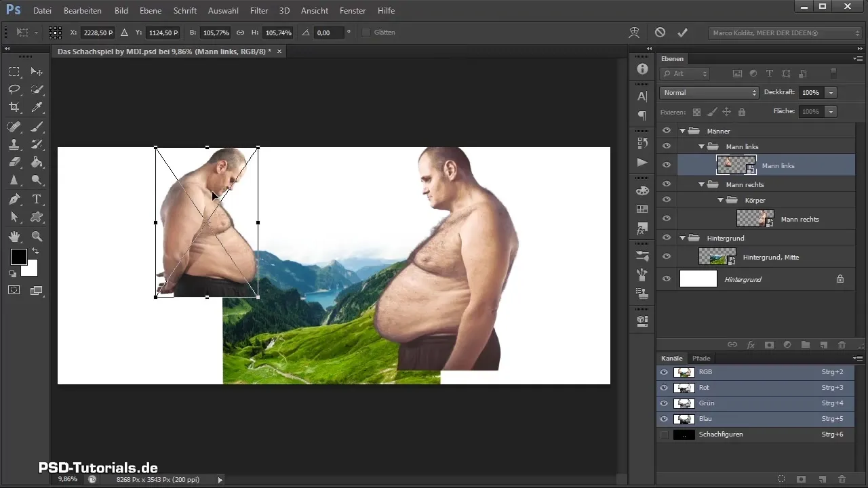The width and height of the screenshot is (868, 488).
Task: Select the Hand tool
Action: [14, 237]
